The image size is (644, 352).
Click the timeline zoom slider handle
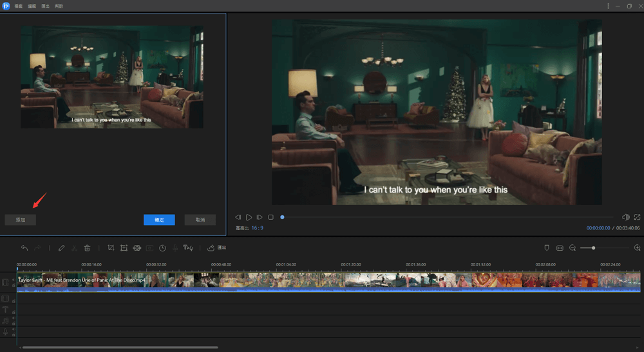(593, 248)
